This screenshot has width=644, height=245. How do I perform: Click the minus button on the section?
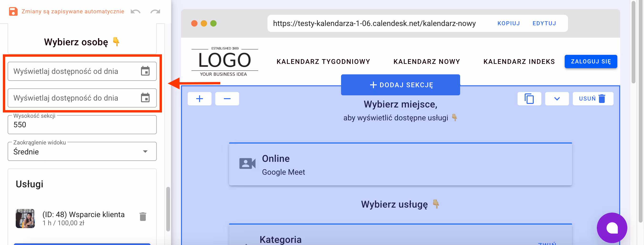(x=227, y=99)
